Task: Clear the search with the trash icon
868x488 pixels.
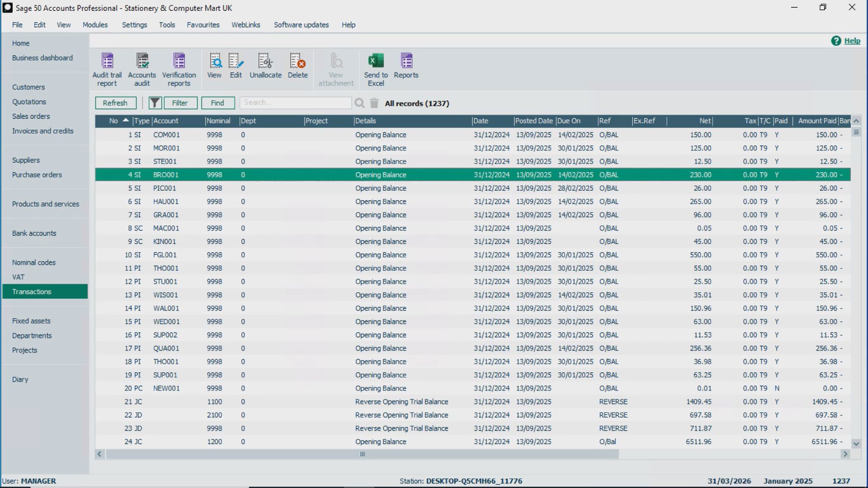Action: coord(374,103)
